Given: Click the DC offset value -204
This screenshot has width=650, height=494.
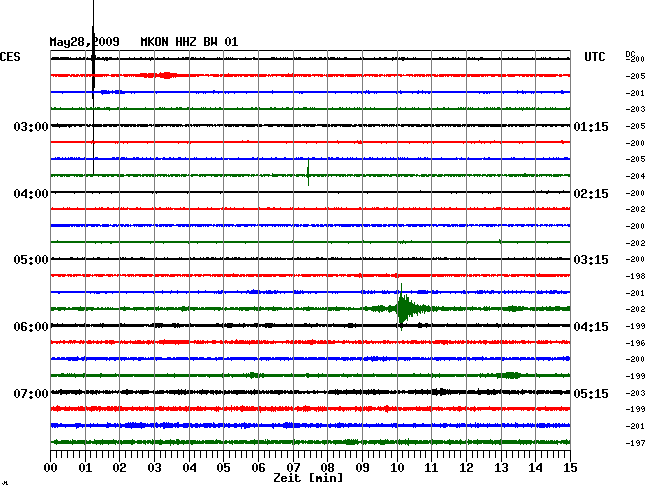Looking at the screenshot, I should point(635,176).
